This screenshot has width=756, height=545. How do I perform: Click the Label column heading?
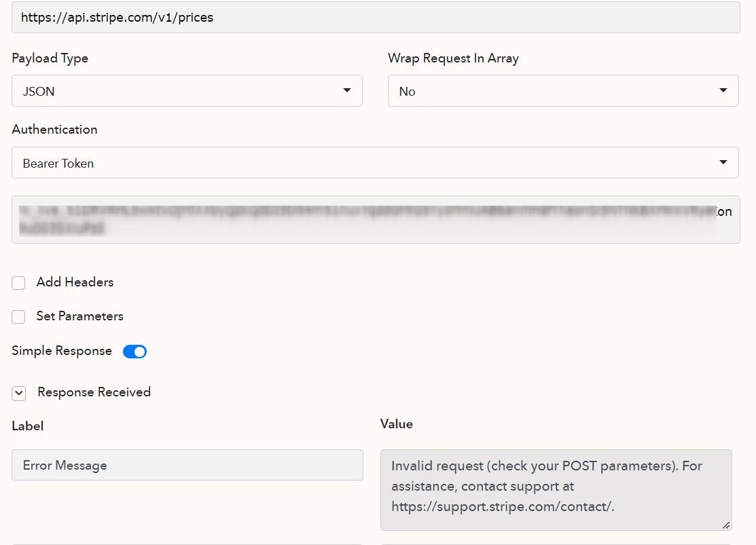click(27, 426)
